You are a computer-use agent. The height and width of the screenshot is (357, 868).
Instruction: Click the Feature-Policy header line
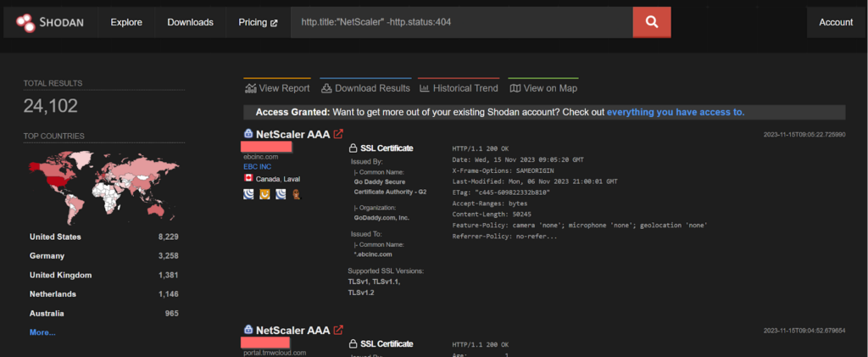pos(580,226)
